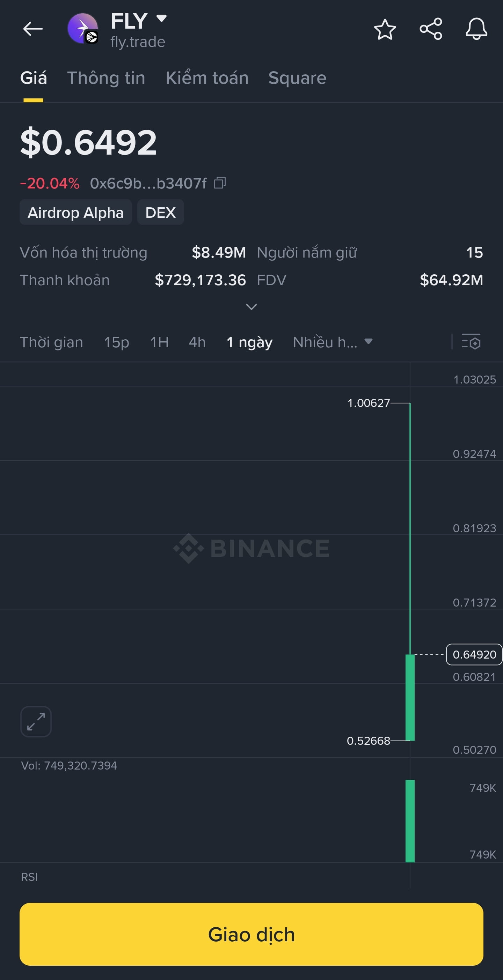
Task: Open chart indicator settings icon
Action: 471,341
